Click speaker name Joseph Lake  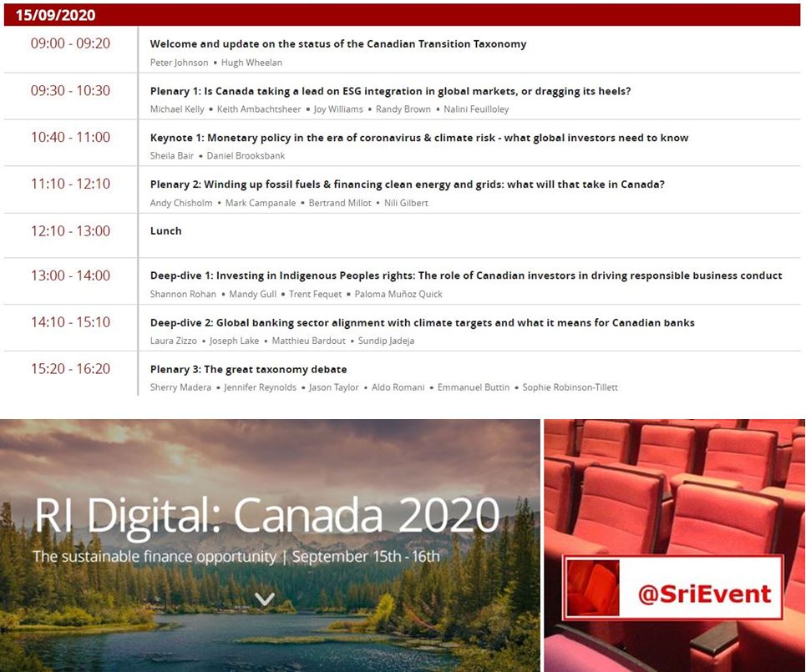coord(234,341)
